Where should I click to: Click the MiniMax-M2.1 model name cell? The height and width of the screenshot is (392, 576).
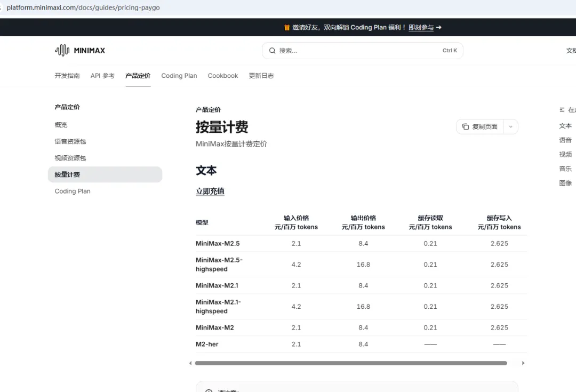pyautogui.click(x=217, y=285)
